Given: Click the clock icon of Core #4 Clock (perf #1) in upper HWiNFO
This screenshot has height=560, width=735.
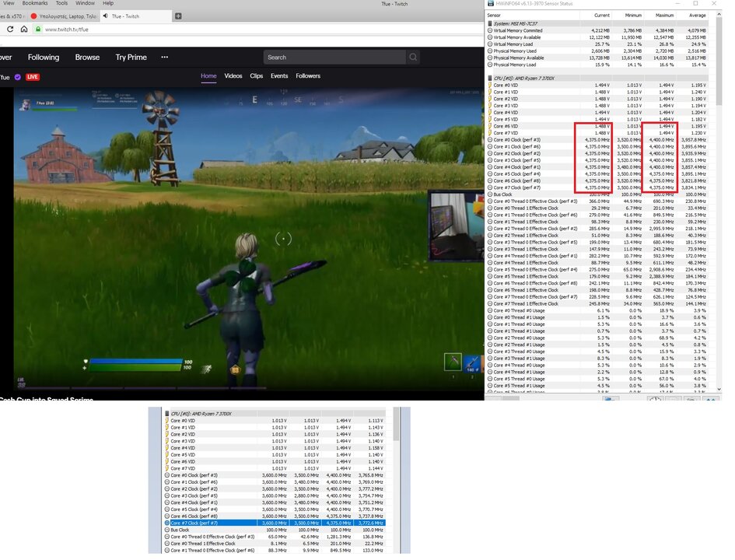Looking at the screenshot, I should (x=490, y=167).
